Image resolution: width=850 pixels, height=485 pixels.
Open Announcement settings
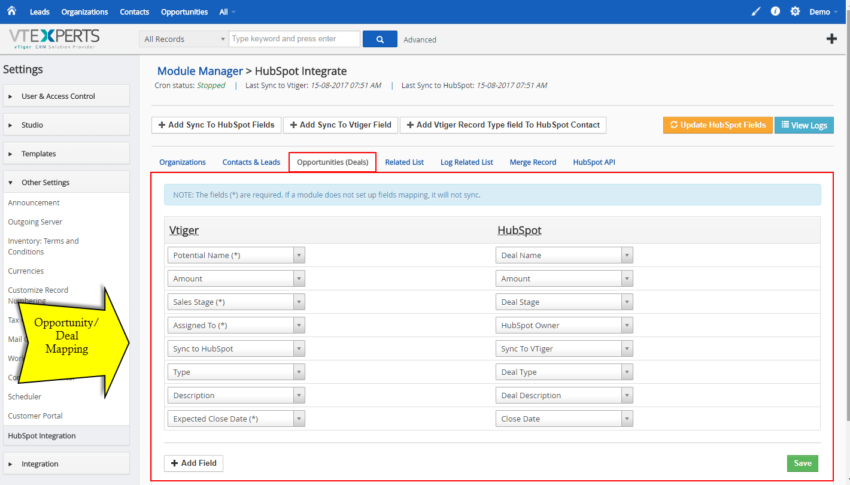click(34, 203)
